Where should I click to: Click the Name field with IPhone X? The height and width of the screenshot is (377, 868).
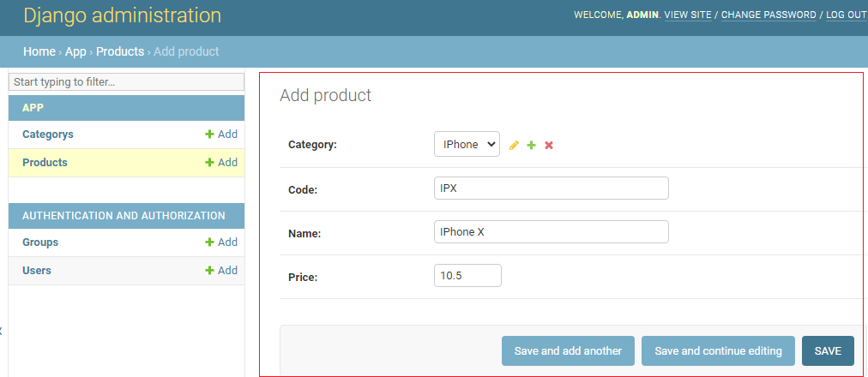pyautogui.click(x=551, y=232)
